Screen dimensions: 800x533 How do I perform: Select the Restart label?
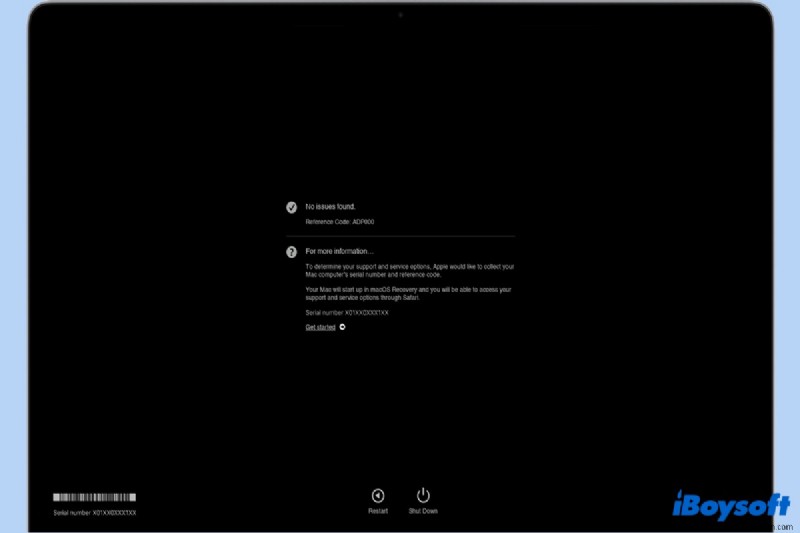[378, 511]
